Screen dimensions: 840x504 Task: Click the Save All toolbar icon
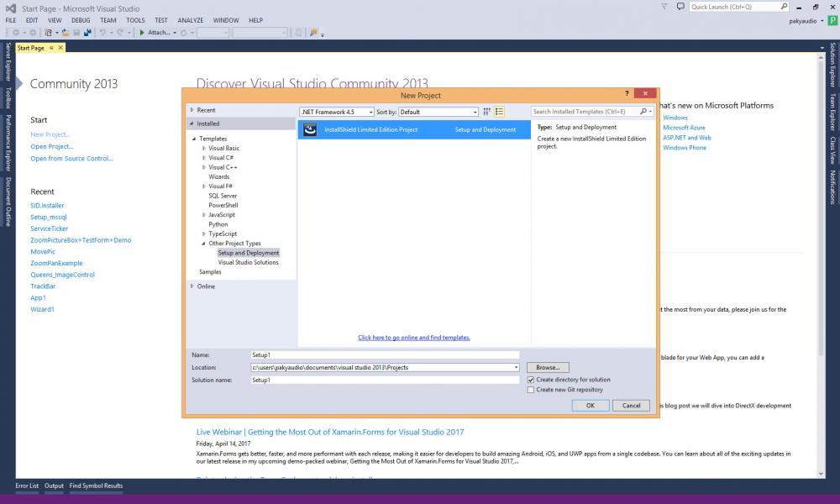(87, 33)
